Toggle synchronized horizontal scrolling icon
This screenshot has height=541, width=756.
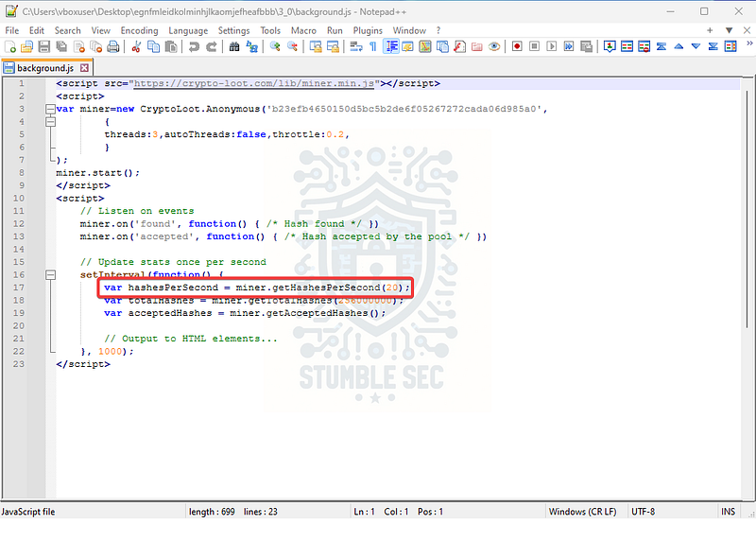point(333,46)
